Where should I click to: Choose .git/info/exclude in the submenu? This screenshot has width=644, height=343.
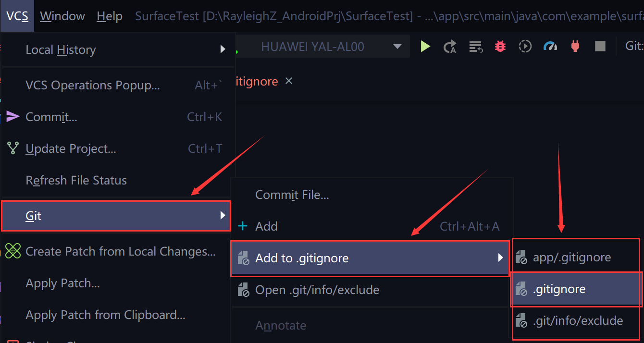tap(577, 321)
